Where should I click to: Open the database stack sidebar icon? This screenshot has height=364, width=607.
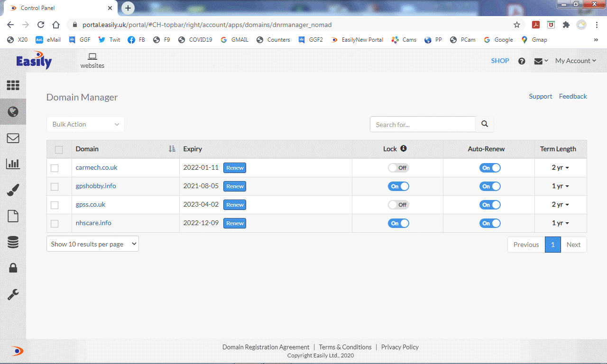13,242
